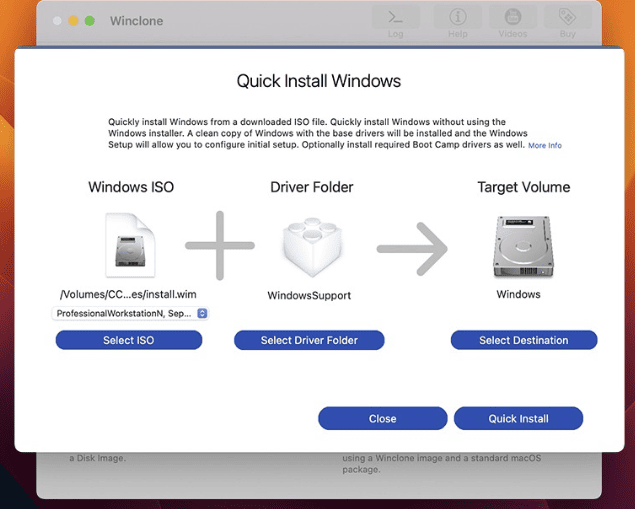Click the Target Volume hard drive icon
The height and width of the screenshot is (509, 635).
(523, 247)
